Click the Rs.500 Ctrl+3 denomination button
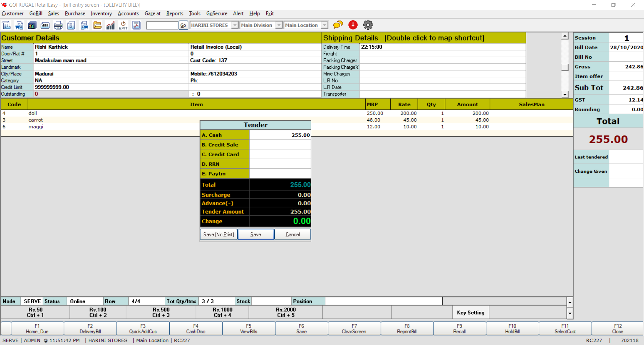Viewport: 644px width, 345px height. pos(161,312)
